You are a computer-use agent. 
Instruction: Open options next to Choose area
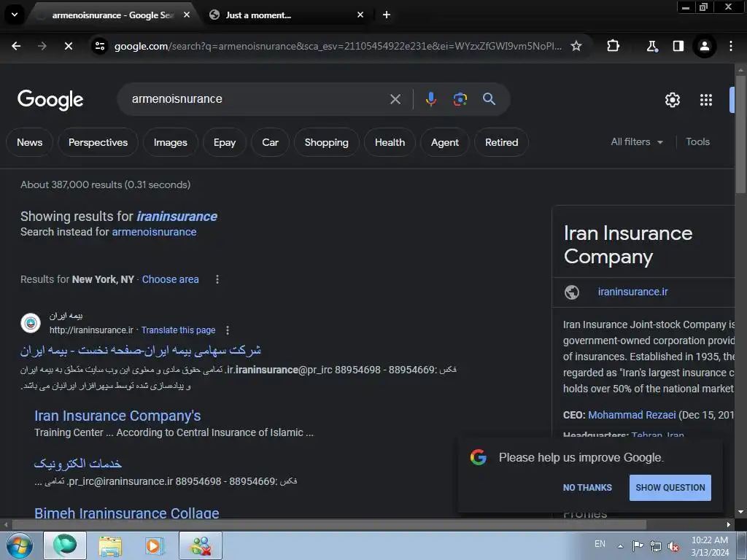pos(217,279)
